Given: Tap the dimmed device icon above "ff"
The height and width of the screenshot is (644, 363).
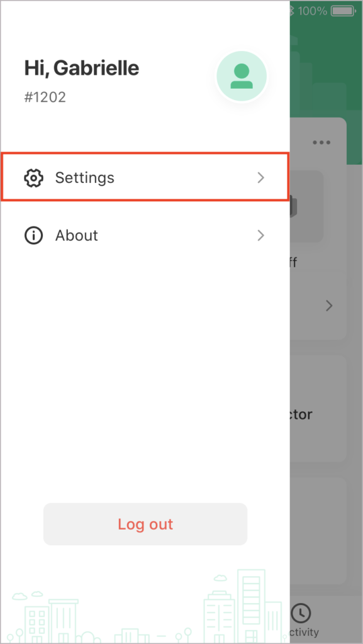Looking at the screenshot, I should point(306,206).
